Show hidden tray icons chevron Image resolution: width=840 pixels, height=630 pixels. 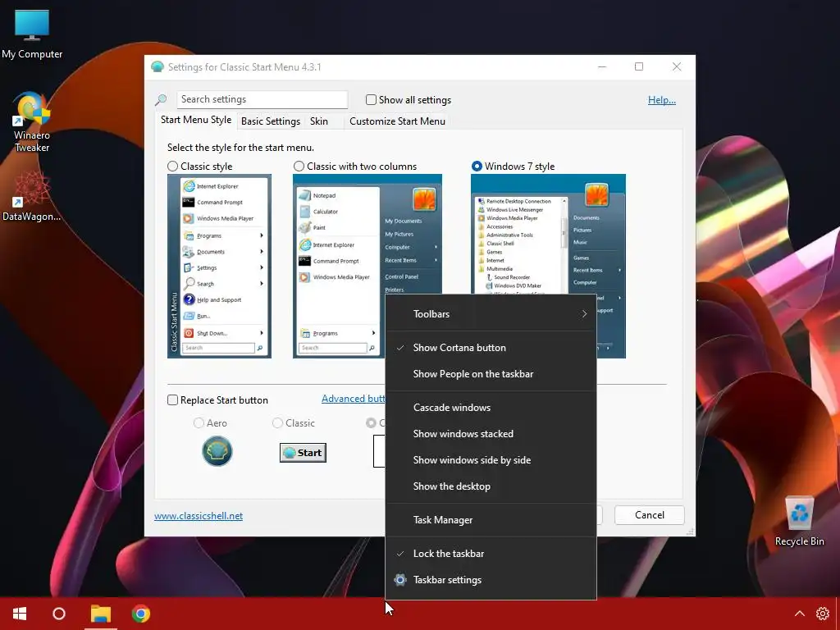click(799, 614)
